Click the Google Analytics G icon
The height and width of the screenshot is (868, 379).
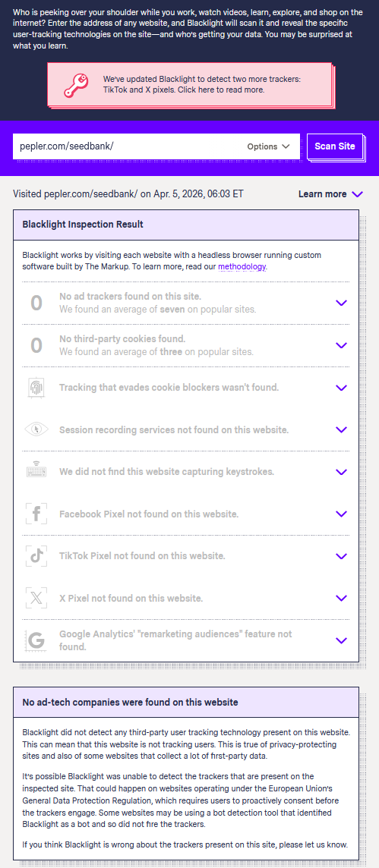36,640
